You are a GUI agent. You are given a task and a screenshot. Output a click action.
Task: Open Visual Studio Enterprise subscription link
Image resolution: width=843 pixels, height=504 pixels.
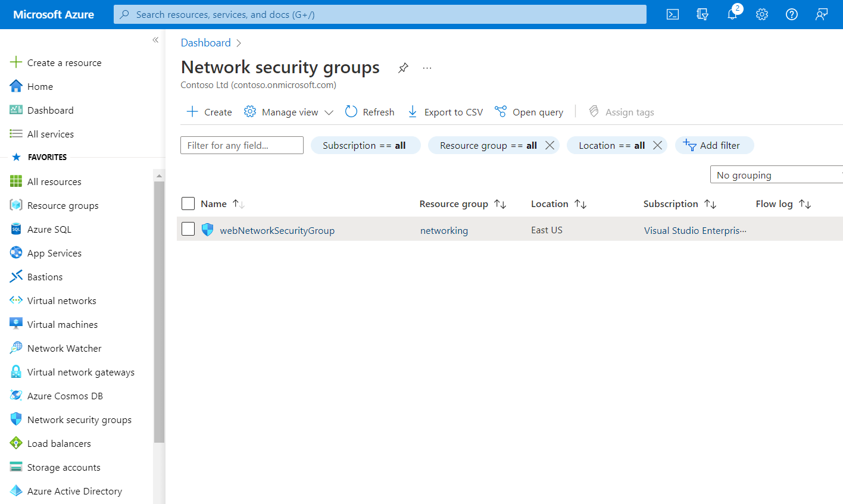click(x=695, y=230)
